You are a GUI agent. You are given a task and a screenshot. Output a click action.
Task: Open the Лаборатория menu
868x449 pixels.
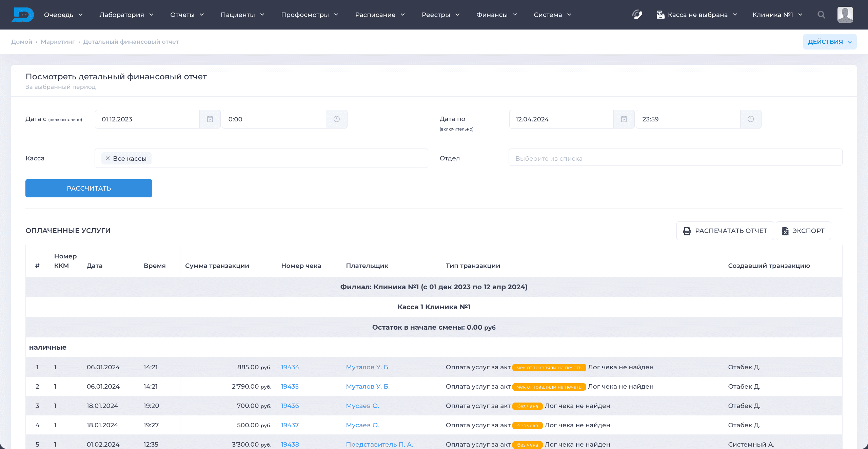126,15
